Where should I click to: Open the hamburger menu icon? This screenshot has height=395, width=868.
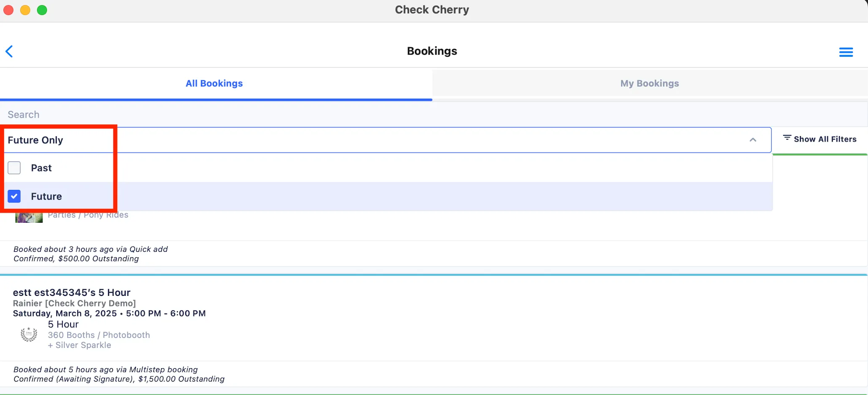[x=846, y=52]
